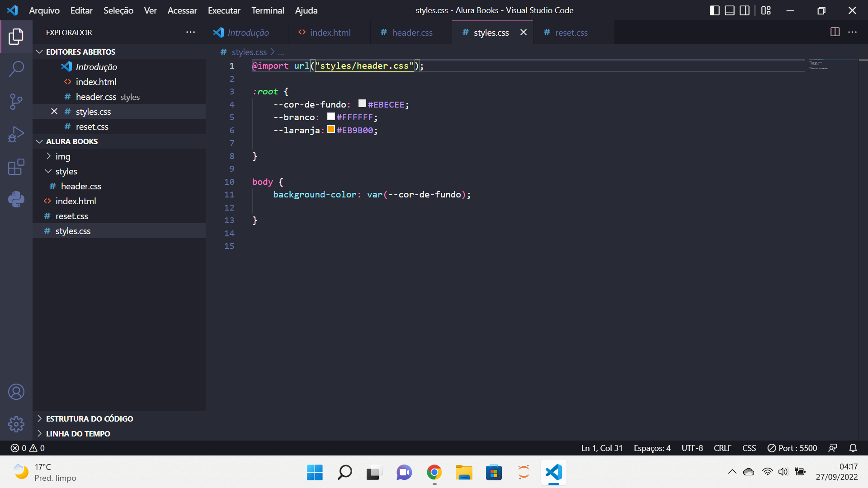Open the Ajuda menu
This screenshot has width=868, height=488.
(306, 10)
